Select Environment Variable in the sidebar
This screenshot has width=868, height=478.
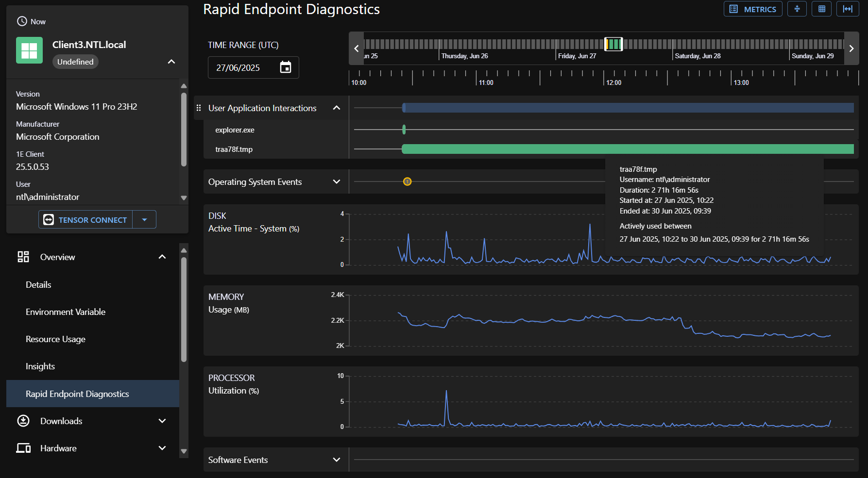point(66,312)
